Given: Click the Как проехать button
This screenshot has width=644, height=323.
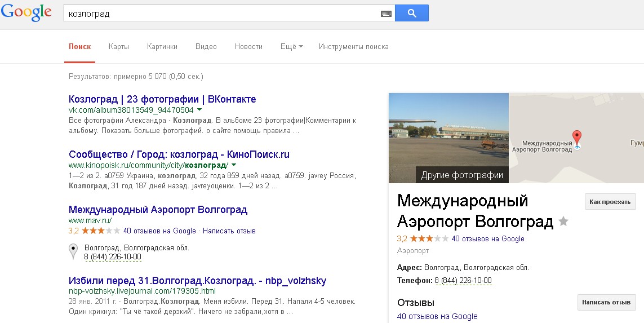Looking at the screenshot, I should (x=610, y=202).
